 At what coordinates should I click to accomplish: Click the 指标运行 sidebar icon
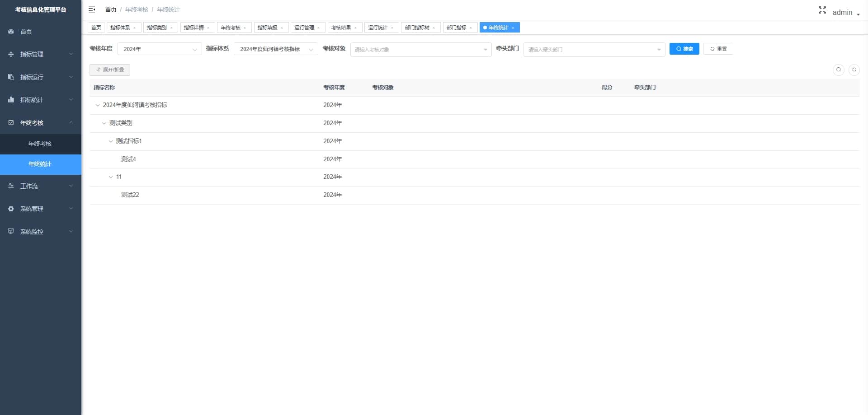[11, 77]
